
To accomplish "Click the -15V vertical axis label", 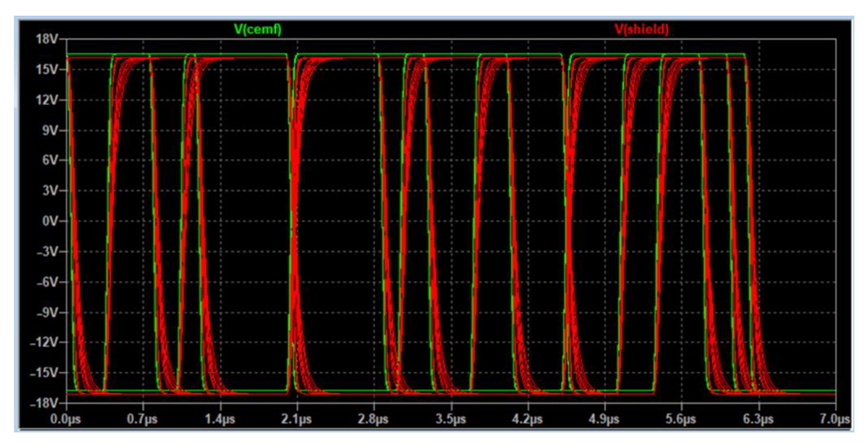I will point(44,373).
